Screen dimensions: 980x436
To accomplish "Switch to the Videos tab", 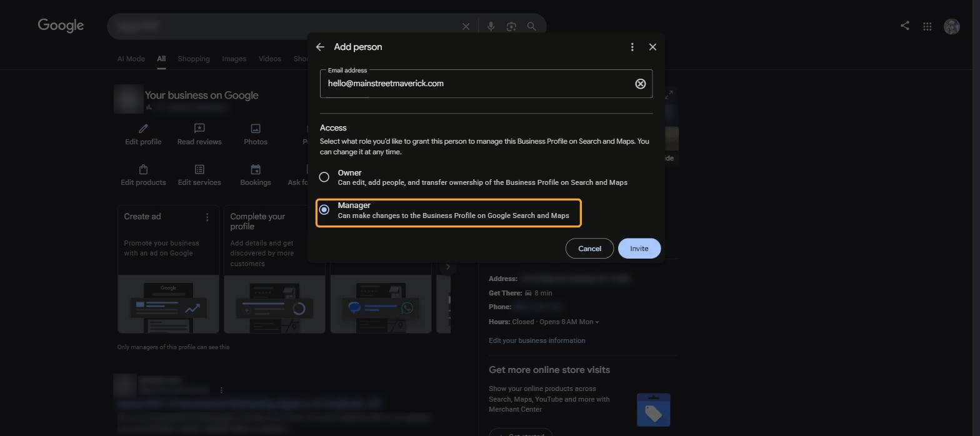I will [270, 59].
